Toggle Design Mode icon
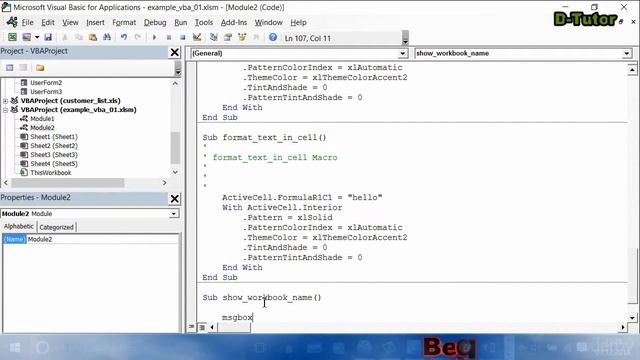 [x=197, y=38]
